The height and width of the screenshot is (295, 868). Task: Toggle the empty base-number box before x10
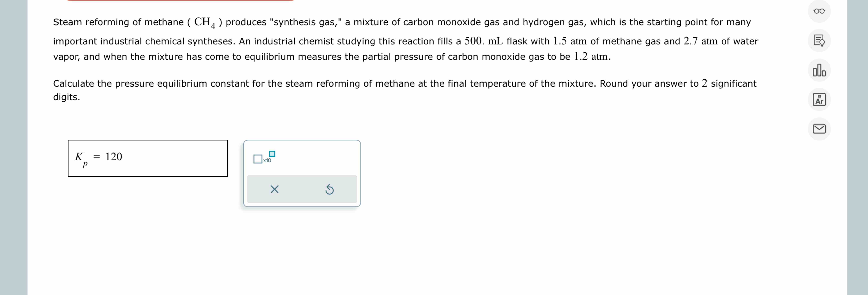tap(258, 158)
